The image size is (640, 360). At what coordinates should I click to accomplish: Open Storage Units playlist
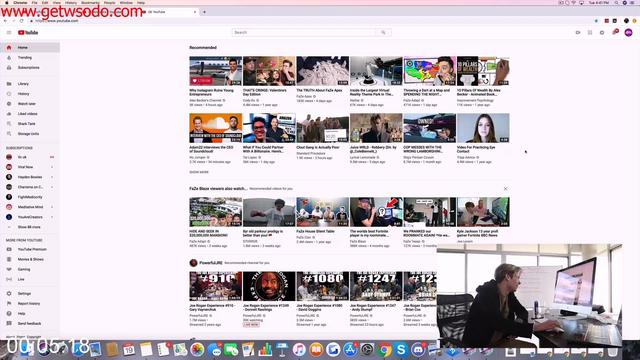pos(30,133)
